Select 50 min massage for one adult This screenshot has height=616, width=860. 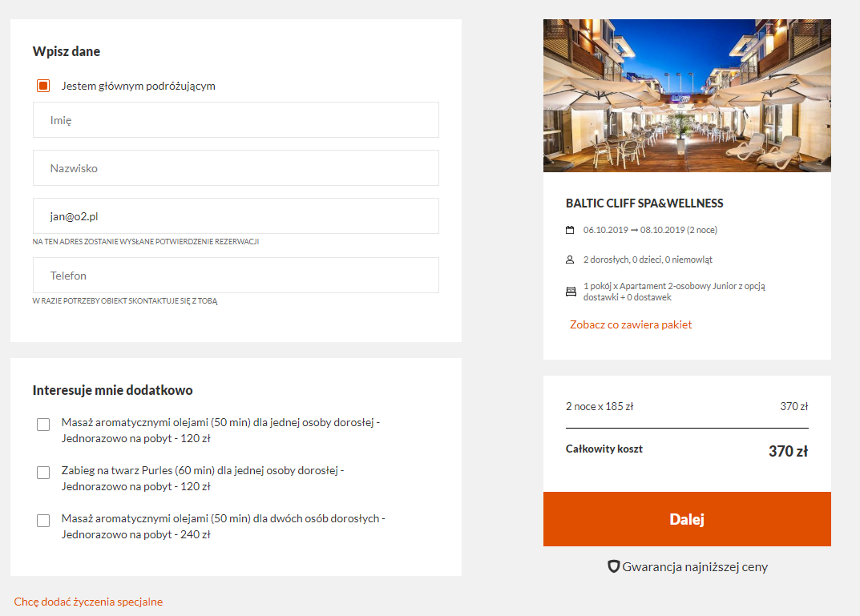43,425
